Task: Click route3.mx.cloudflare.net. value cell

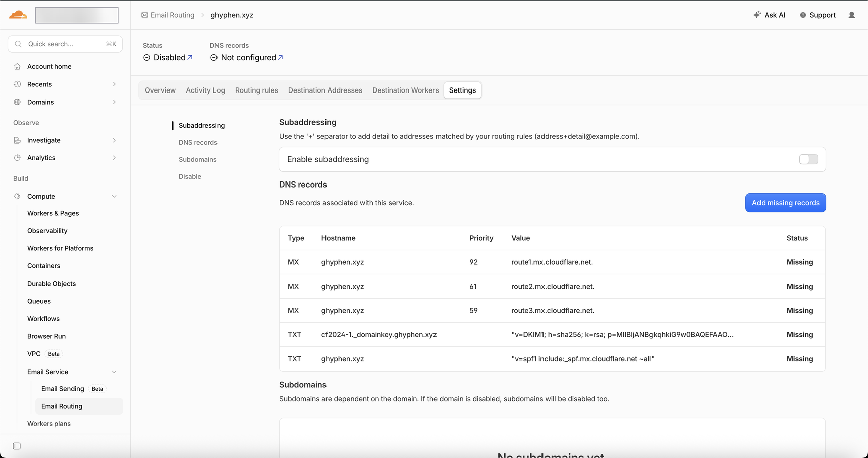Action: [x=553, y=311]
